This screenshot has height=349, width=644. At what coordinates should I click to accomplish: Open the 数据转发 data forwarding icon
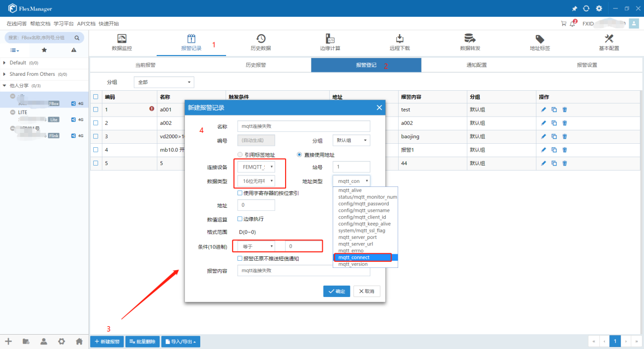(470, 39)
